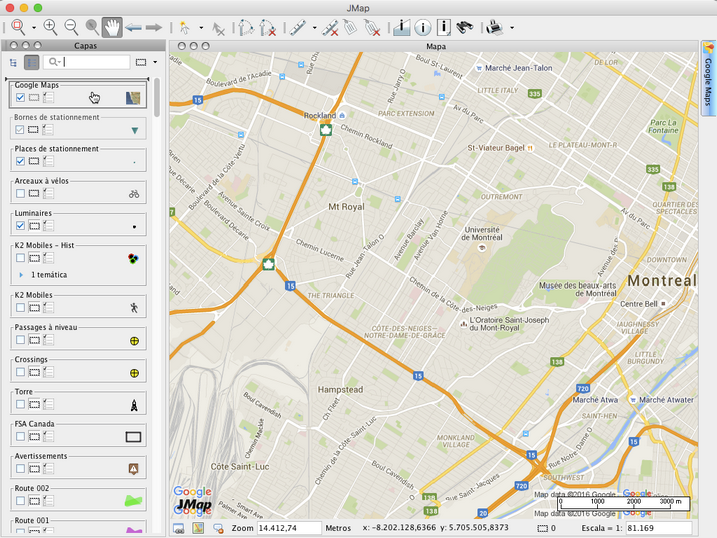
Task: Click the Arceaux à vélos bicycle symbol
Action: 134,194
